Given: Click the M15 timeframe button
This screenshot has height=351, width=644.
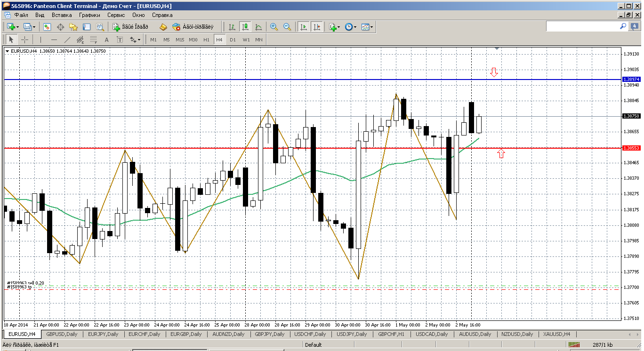Looking at the screenshot, I should pos(180,40).
